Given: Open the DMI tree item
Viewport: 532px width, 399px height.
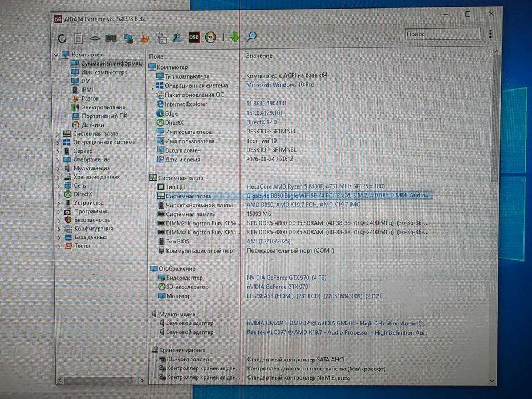Looking at the screenshot, I should point(86,81).
